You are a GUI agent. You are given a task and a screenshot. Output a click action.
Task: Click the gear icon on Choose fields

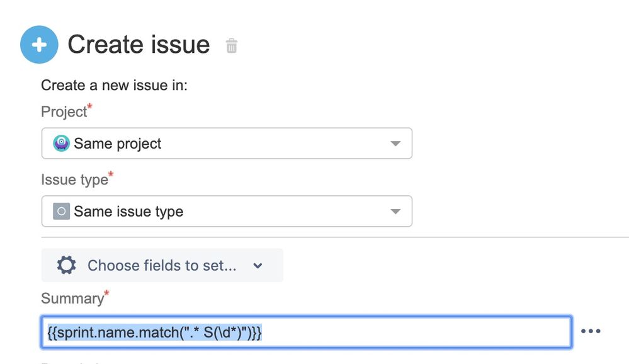click(x=66, y=265)
